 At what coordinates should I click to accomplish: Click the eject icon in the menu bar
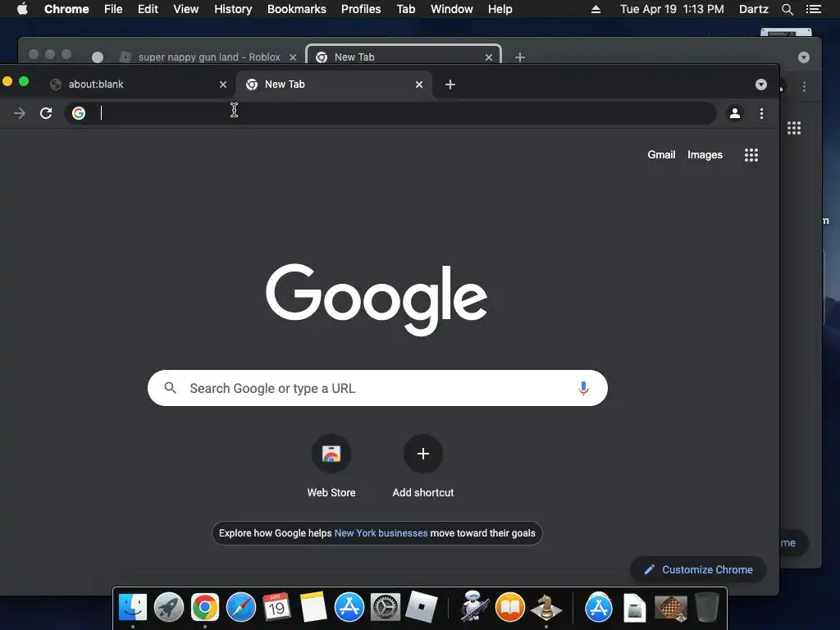click(596, 9)
